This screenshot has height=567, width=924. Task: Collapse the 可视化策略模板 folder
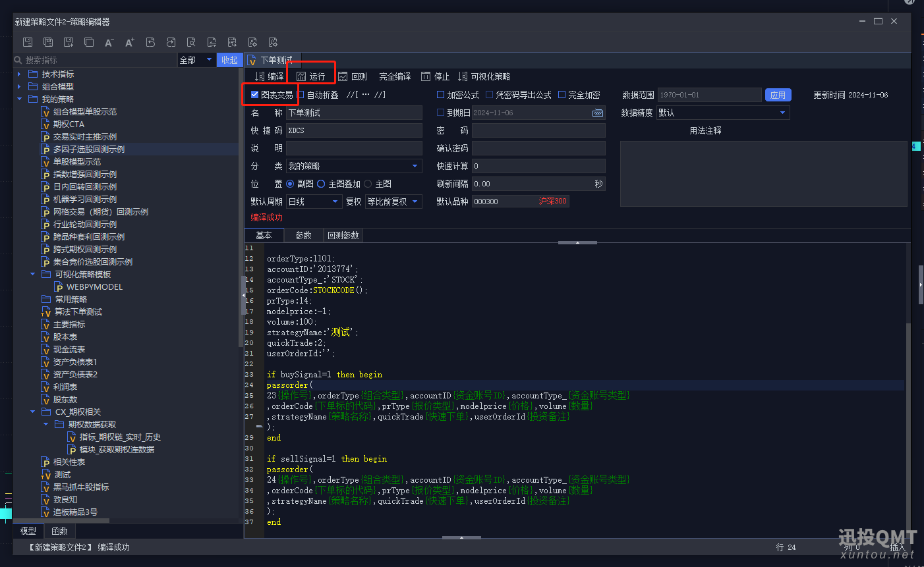click(x=32, y=275)
